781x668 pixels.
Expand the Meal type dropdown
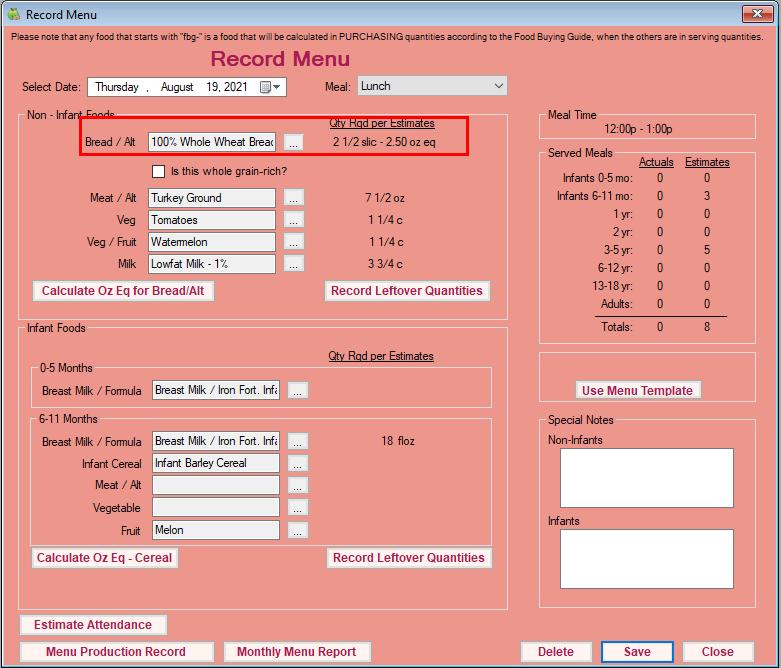click(499, 86)
